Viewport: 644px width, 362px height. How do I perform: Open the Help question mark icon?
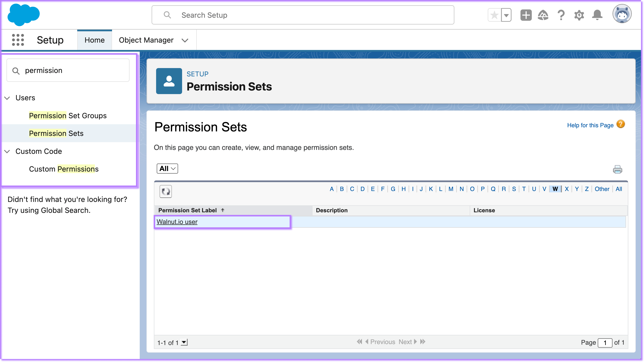pyautogui.click(x=561, y=15)
